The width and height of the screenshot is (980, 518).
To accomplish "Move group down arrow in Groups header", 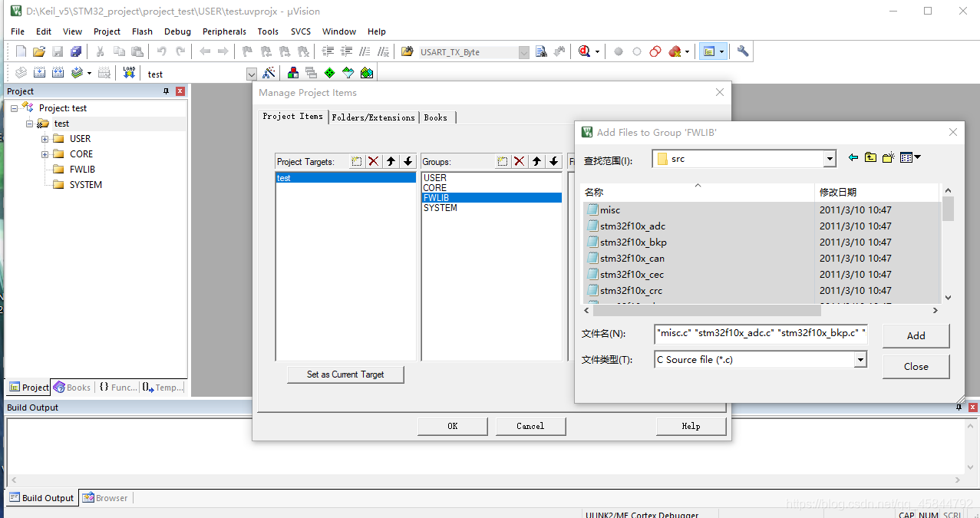I will coord(553,161).
